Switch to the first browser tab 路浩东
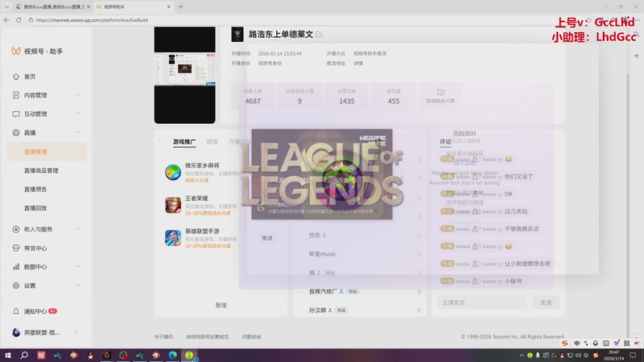 (x=52, y=6)
